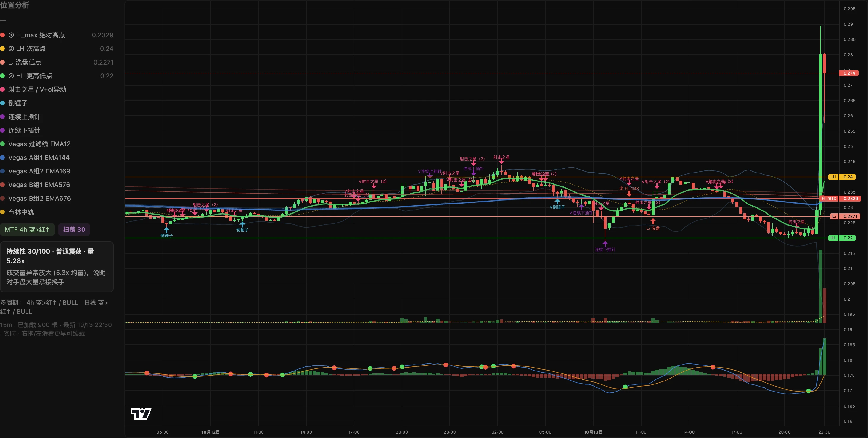The width and height of the screenshot is (868, 438).
Task: Click the 22:30 label on time axis
Action: pos(824,432)
